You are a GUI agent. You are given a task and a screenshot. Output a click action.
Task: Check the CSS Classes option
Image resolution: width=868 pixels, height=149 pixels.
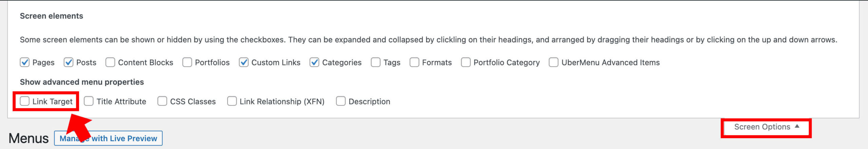162,101
